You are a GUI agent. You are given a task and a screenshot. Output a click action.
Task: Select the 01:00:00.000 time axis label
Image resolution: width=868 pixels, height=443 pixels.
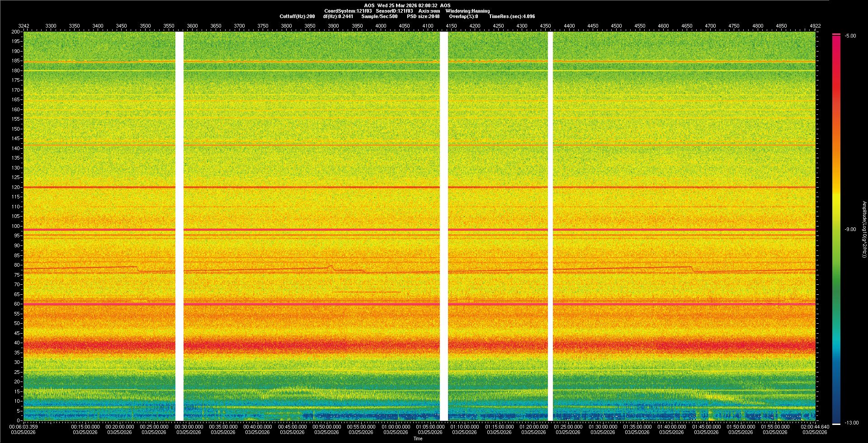[x=396, y=427]
